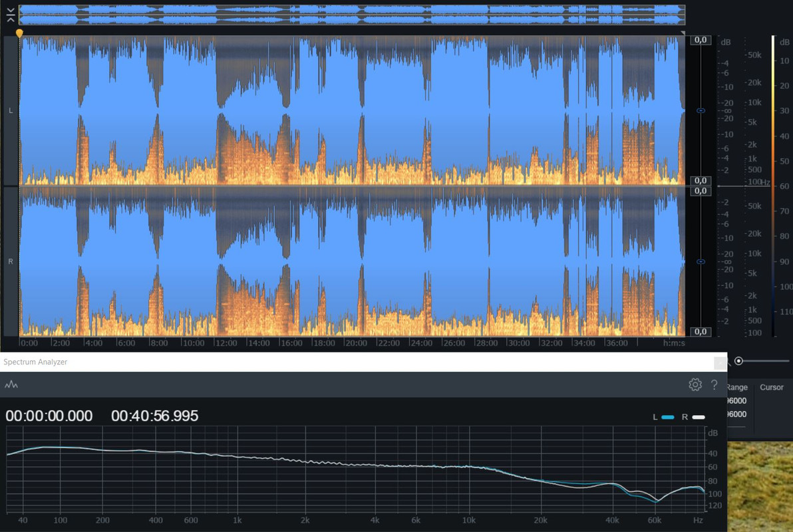The height and width of the screenshot is (532, 793).
Task: Click the overview waveform strip
Action: 352,15
